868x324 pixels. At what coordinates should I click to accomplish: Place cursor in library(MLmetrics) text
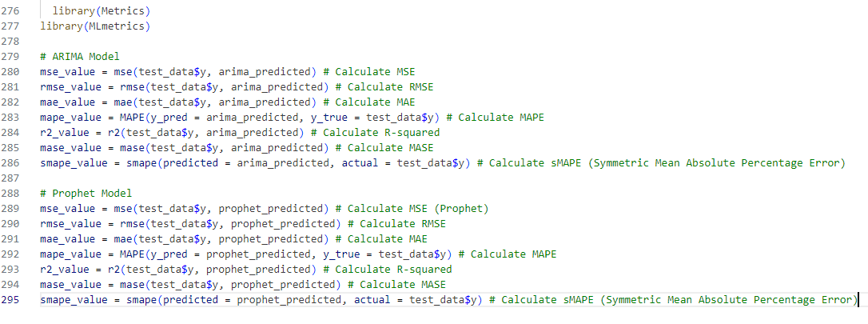95,26
